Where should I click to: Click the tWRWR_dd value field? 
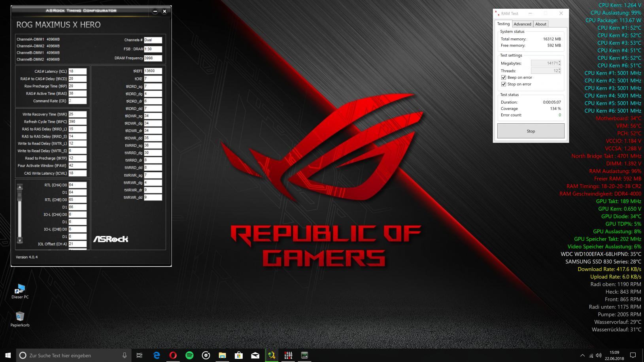tap(153, 197)
